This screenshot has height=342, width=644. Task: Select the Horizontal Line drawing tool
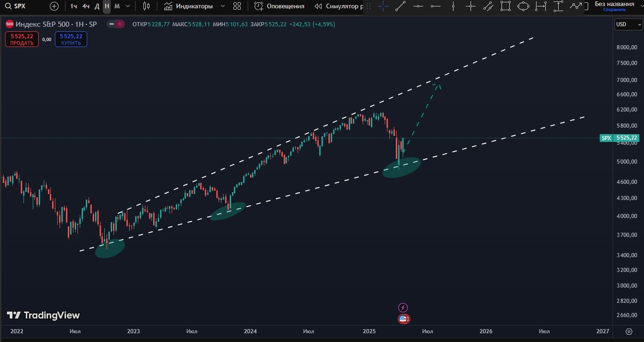[417, 6]
